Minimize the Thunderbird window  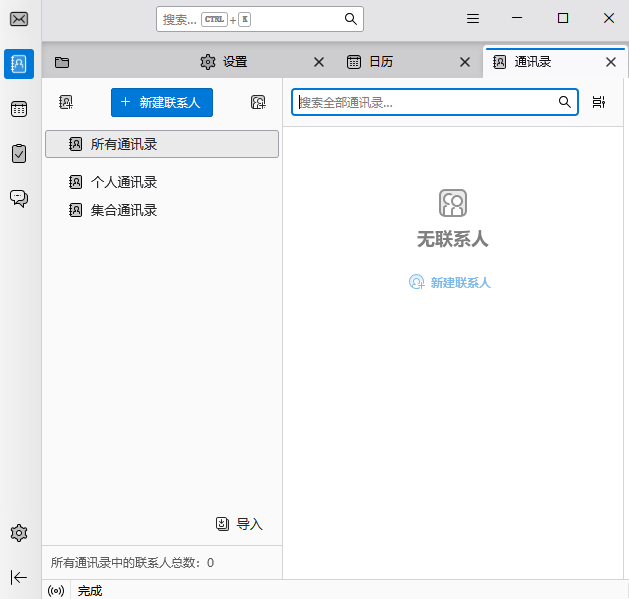(x=517, y=18)
